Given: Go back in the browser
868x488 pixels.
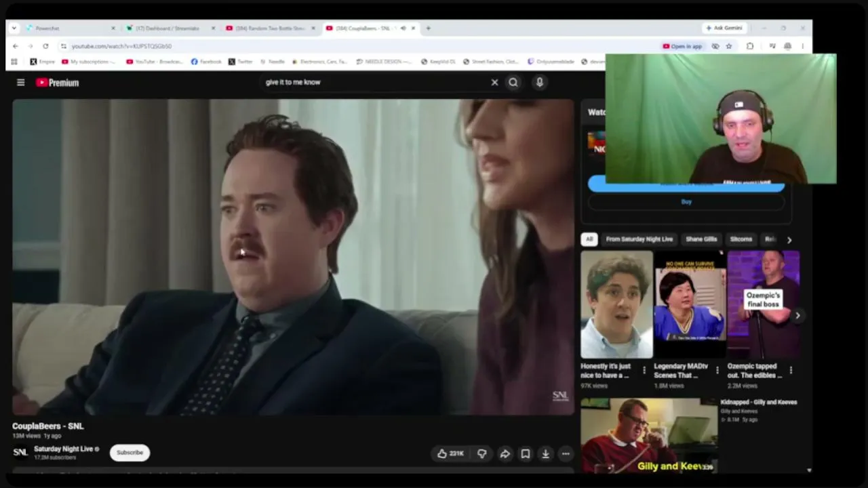Looking at the screenshot, I should click(x=16, y=46).
